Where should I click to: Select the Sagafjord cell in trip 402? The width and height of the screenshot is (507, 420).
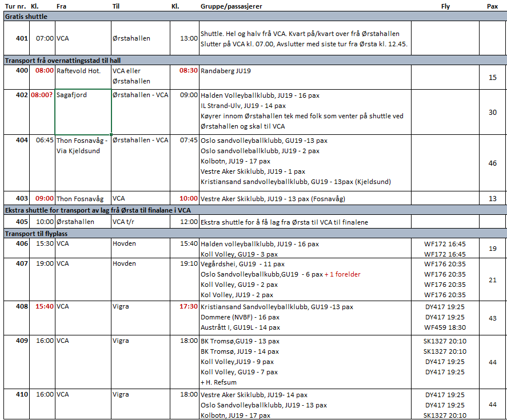pos(82,111)
